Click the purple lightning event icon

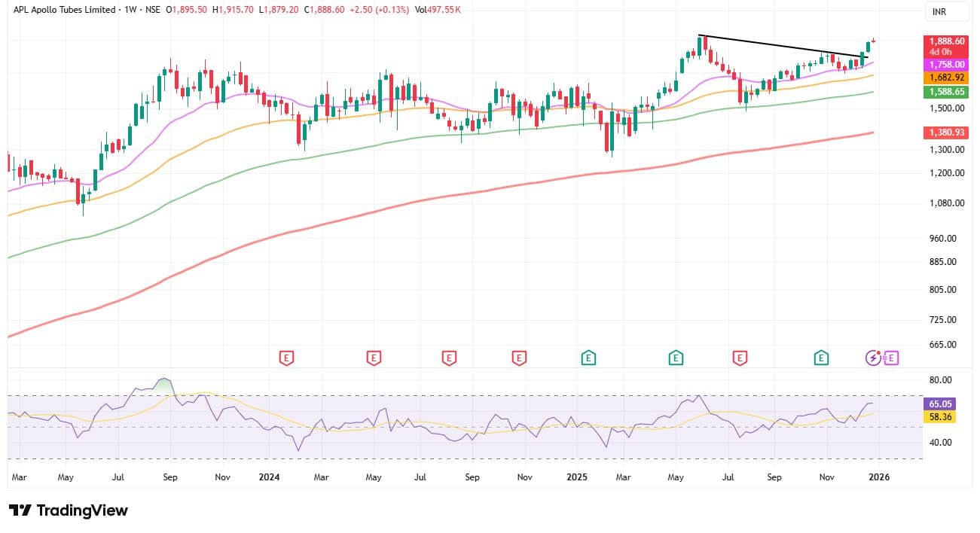(873, 358)
